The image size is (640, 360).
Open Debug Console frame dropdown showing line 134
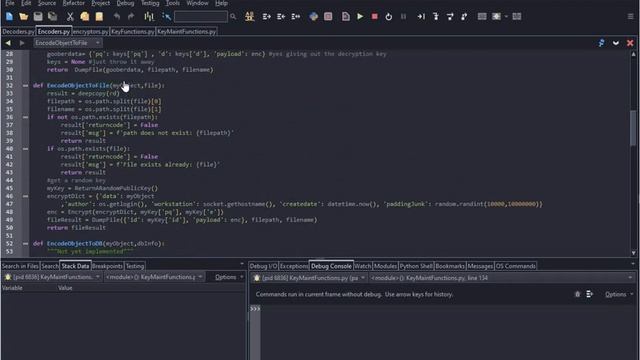pos(501,278)
